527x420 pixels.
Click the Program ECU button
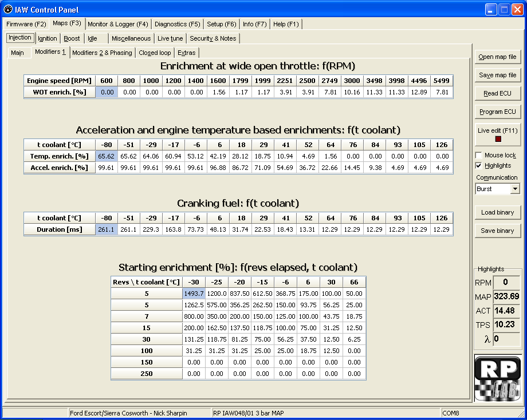click(x=497, y=112)
